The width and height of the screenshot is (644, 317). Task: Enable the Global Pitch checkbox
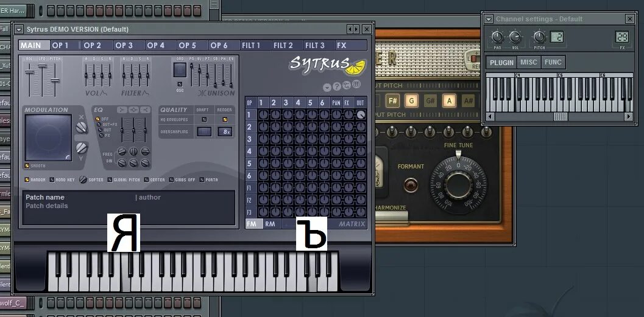[x=110, y=179]
